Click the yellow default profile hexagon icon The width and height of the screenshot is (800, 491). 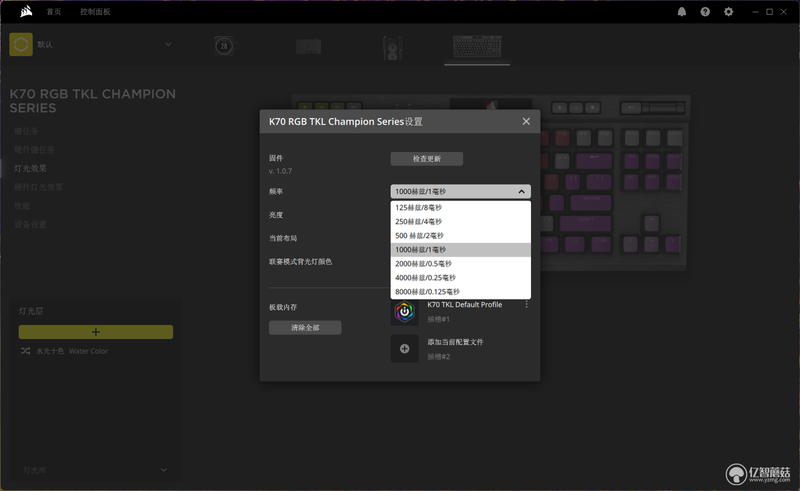[x=21, y=44]
